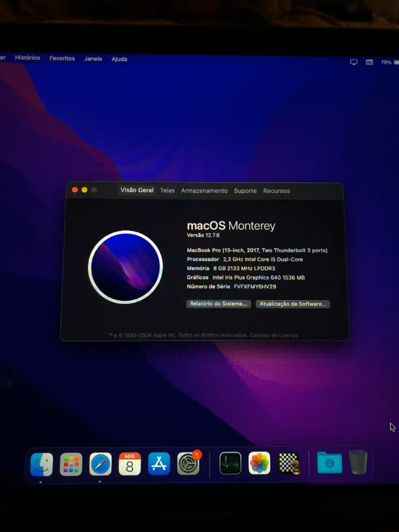Open System Preferences with update badge
Image resolution: width=399 pixels, height=532 pixels.
pos(189,463)
